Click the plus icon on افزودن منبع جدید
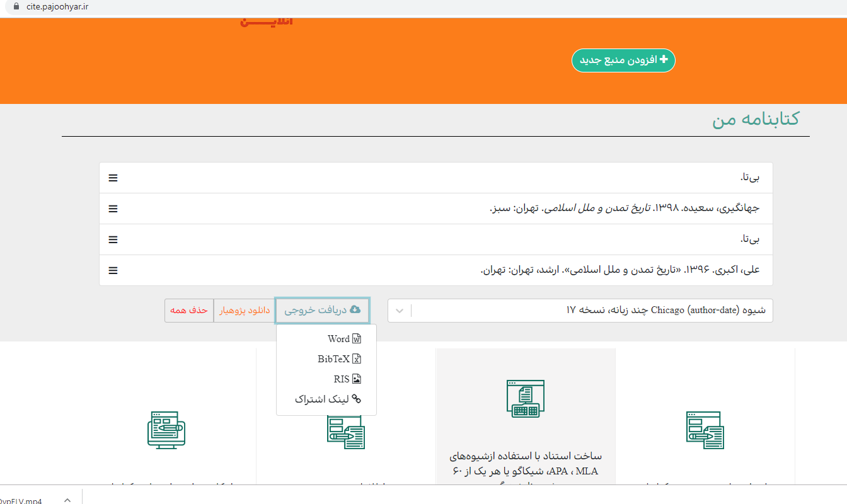Viewport: 847px width, 504px height. click(x=663, y=59)
